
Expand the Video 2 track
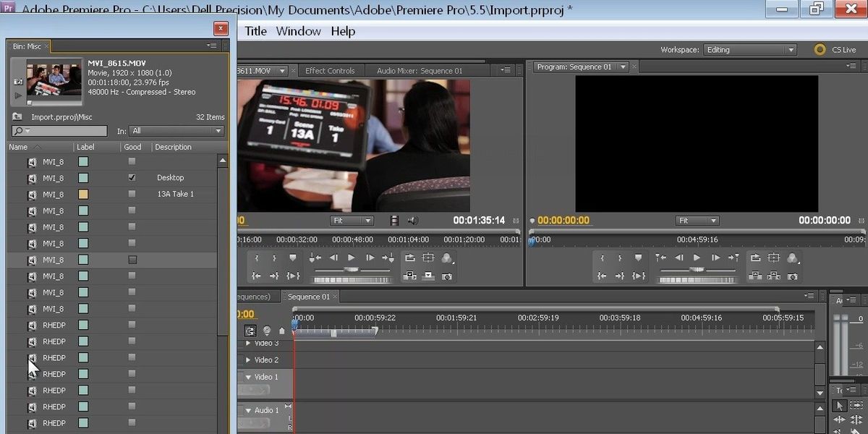248,359
